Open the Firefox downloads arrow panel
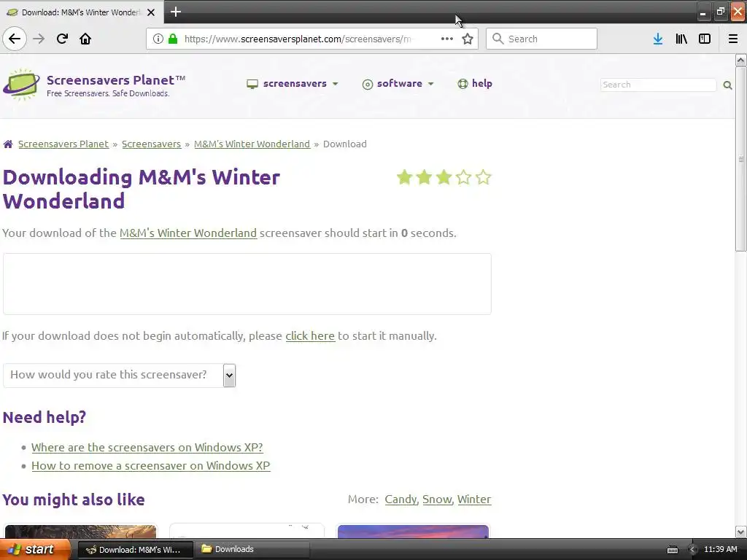Image resolution: width=747 pixels, height=560 pixels. [658, 39]
